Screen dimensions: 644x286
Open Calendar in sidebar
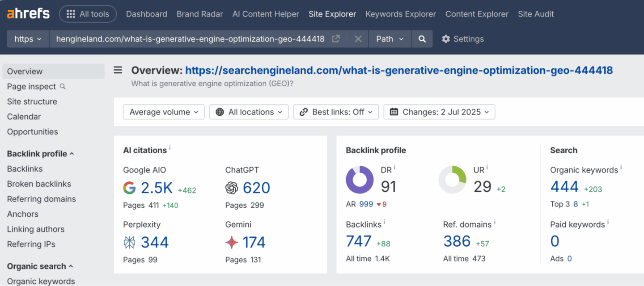(x=24, y=117)
